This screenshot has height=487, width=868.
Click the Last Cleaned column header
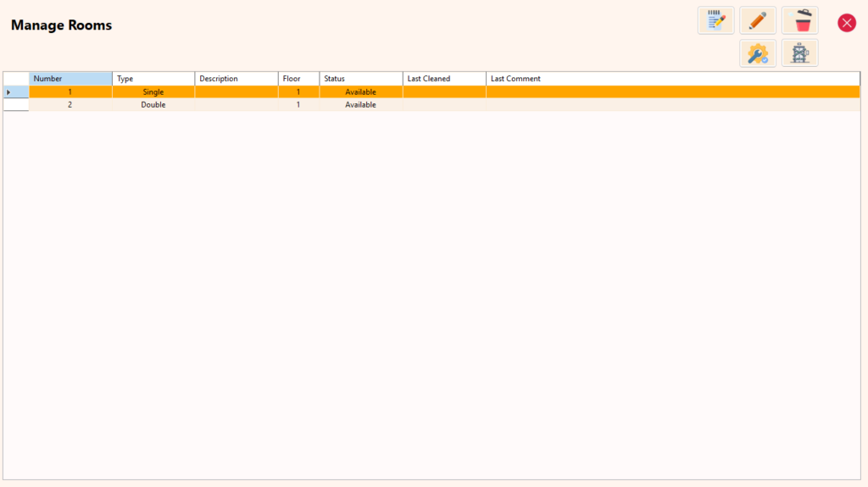tap(444, 79)
